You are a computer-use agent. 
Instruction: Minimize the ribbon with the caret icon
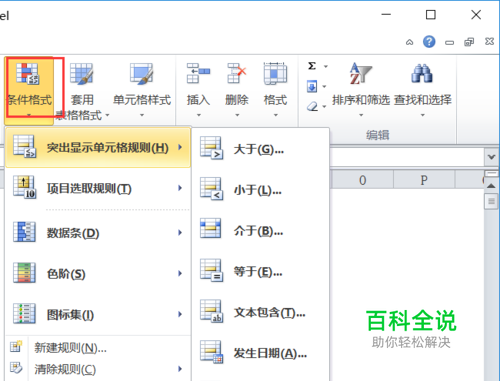pyautogui.click(x=409, y=42)
